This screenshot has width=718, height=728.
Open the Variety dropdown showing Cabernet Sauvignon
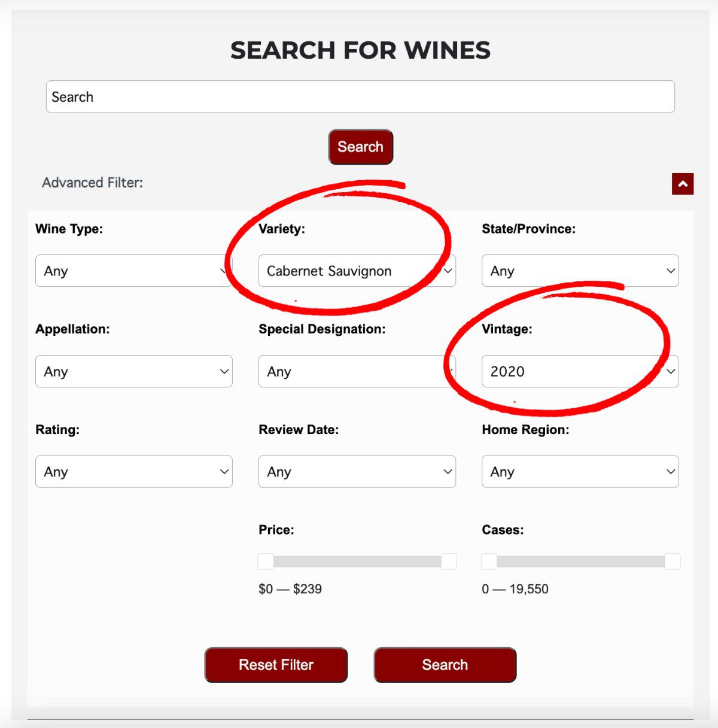point(357,271)
